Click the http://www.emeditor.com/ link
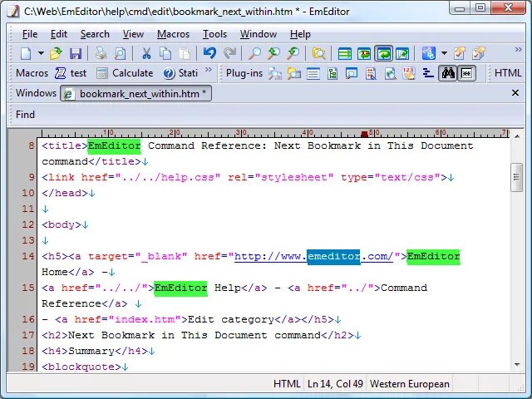 pos(314,257)
